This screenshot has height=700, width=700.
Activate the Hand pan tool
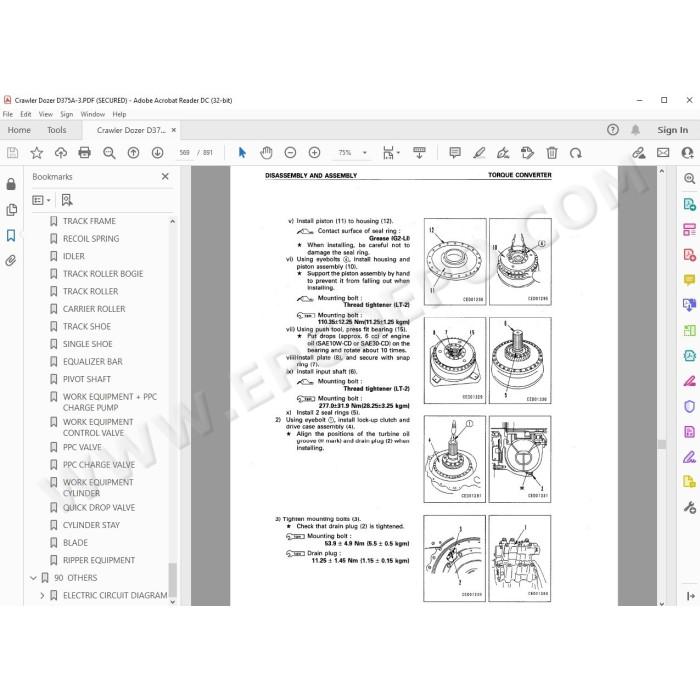[x=266, y=153]
